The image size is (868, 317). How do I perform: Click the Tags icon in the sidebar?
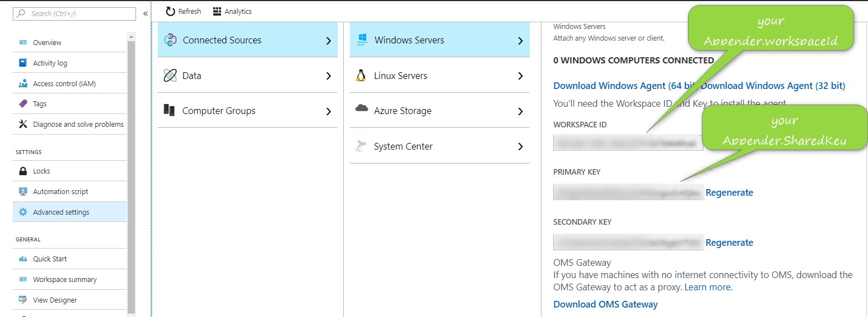click(23, 104)
